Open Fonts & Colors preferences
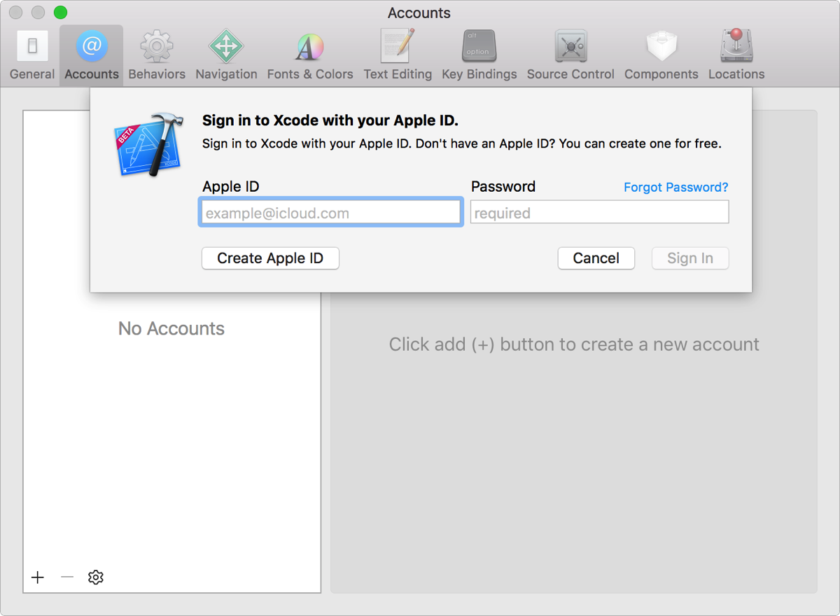The image size is (840, 616). (x=310, y=55)
